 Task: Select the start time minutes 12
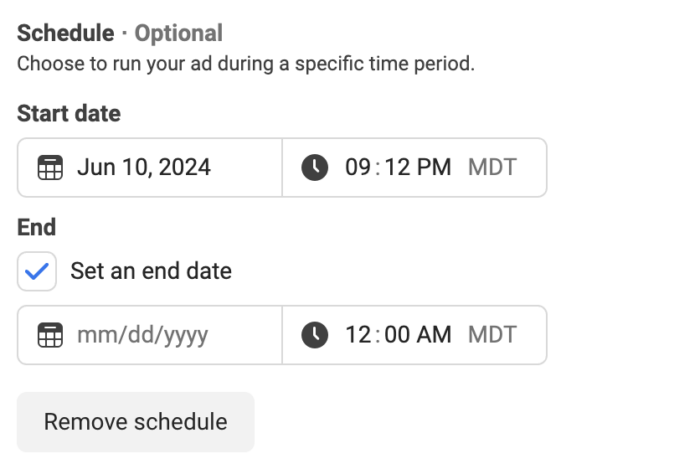(x=397, y=167)
